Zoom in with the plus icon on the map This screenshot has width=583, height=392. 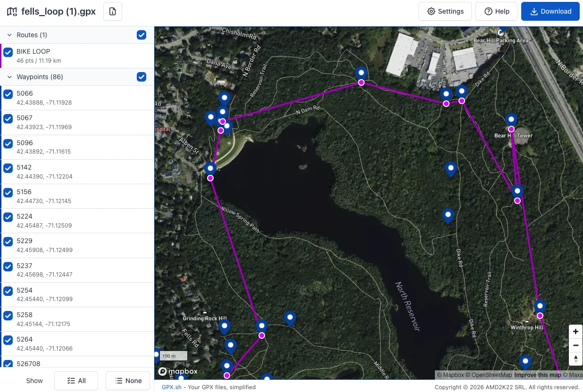pos(575,331)
